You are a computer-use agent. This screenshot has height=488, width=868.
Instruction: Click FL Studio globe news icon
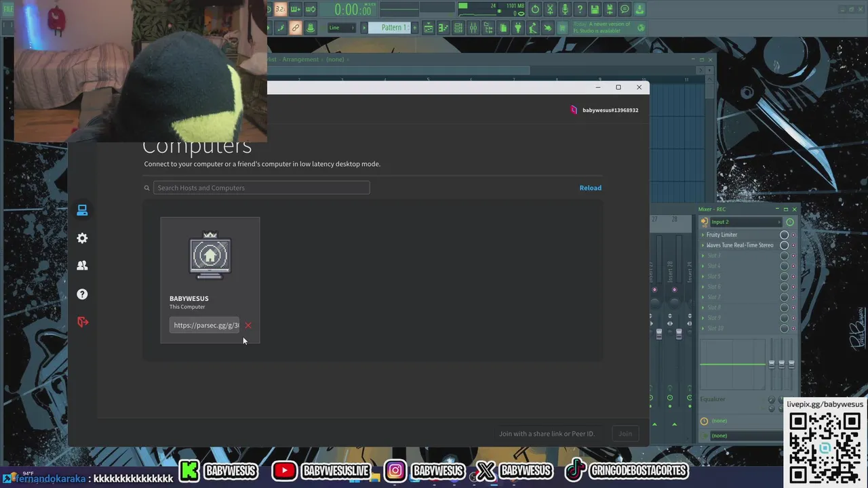[642, 28]
